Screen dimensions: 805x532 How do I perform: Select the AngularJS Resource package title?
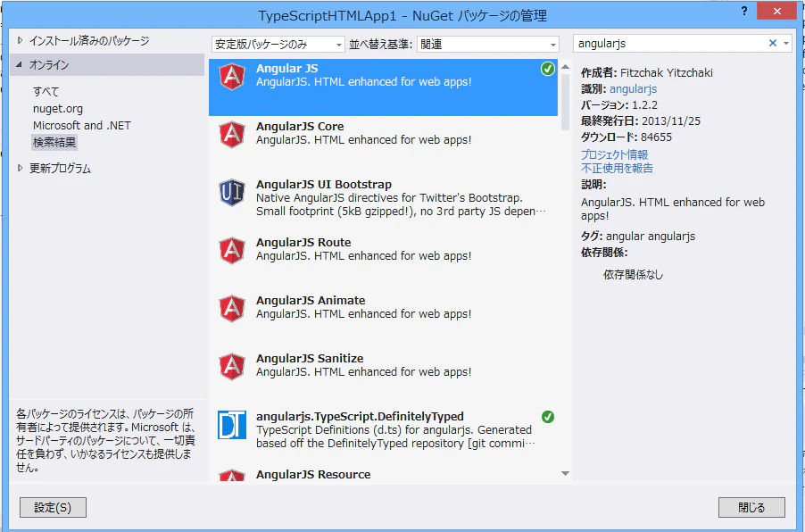point(313,475)
